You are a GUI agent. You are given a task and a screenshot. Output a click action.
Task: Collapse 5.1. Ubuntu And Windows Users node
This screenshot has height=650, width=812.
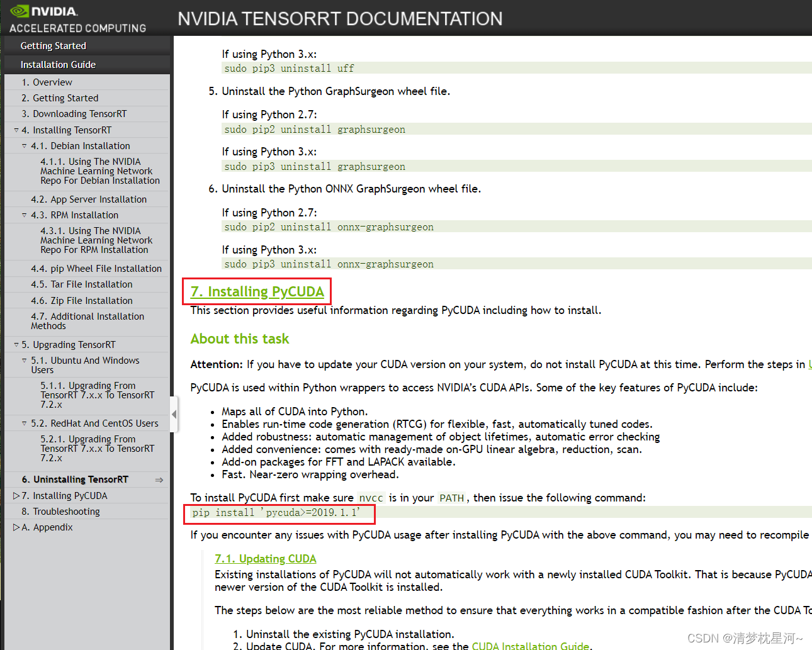(25, 361)
